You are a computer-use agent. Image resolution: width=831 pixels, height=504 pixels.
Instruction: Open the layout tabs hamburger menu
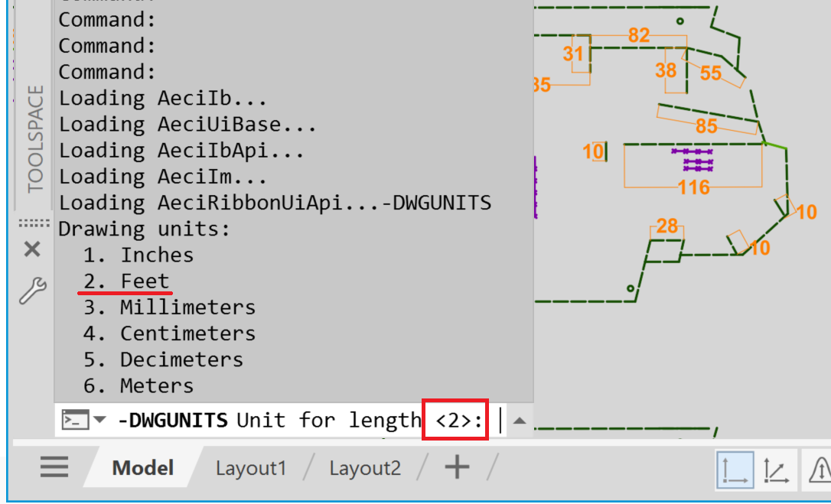pos(54,467)
